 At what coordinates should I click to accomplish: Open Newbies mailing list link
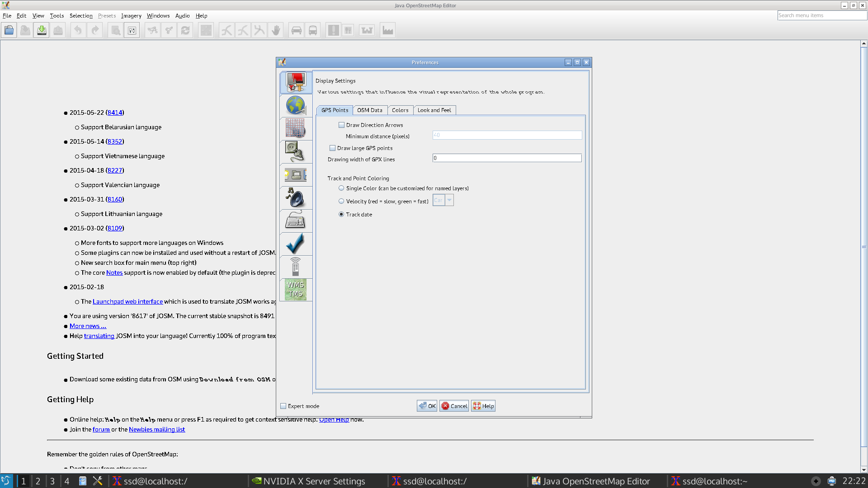coord(157,430)
